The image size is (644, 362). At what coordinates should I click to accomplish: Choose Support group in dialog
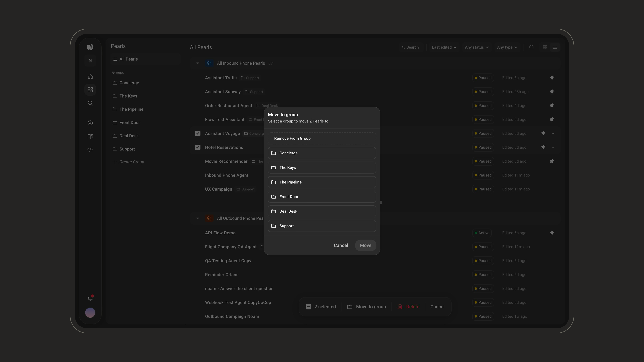click(x=322, y=226)
